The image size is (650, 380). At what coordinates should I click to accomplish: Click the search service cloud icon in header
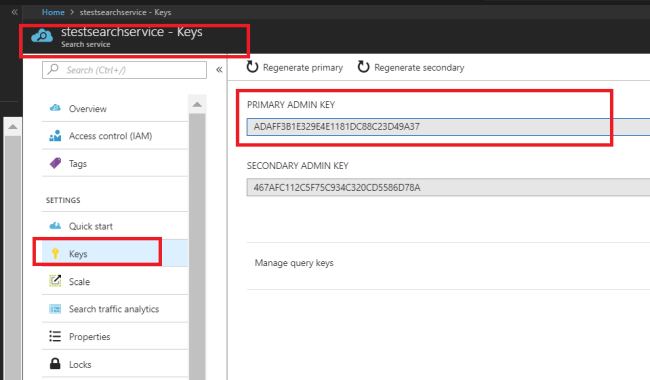click(x=42, y=36)
